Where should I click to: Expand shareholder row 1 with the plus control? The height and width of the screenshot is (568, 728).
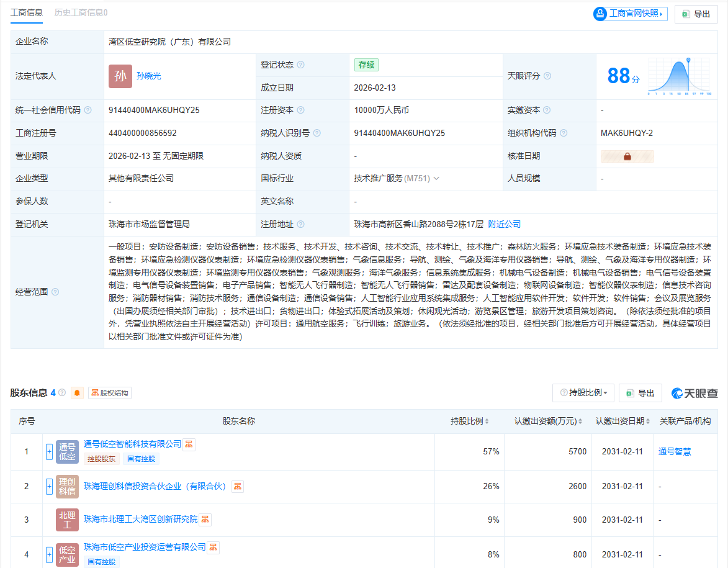click(x=48, y=451)
